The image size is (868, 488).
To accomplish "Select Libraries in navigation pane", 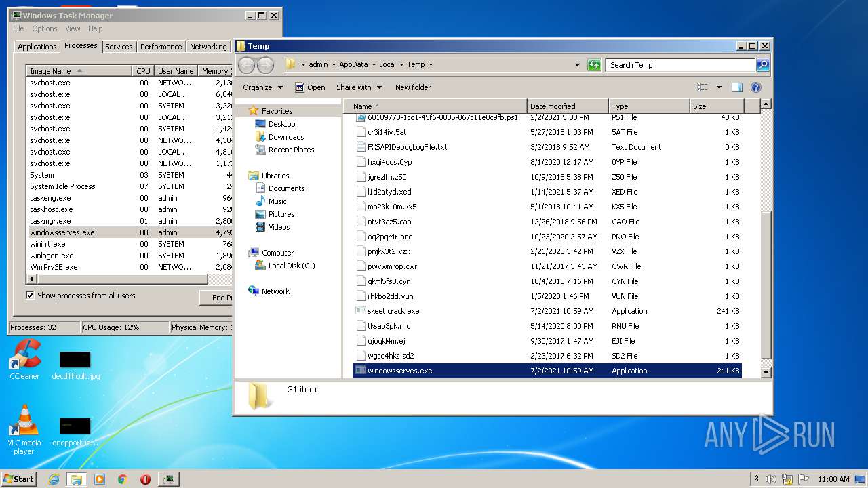I will coord(275,176).
